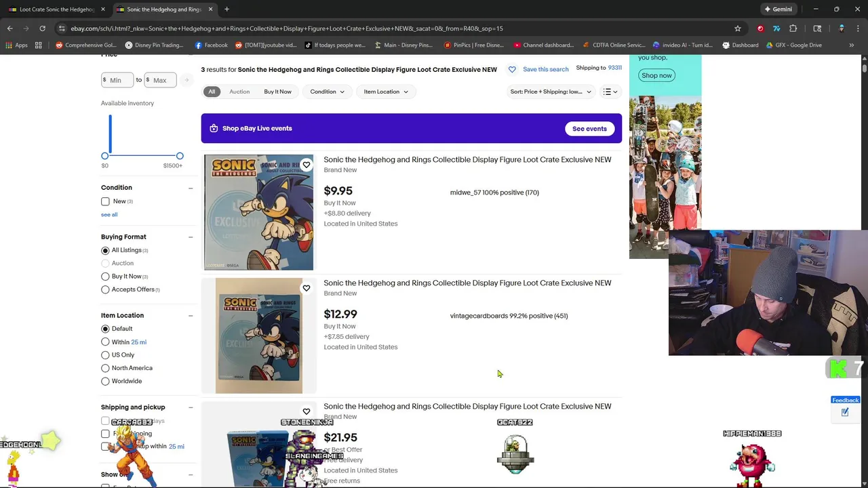Collapse the Condition filter section

point(191,188)
